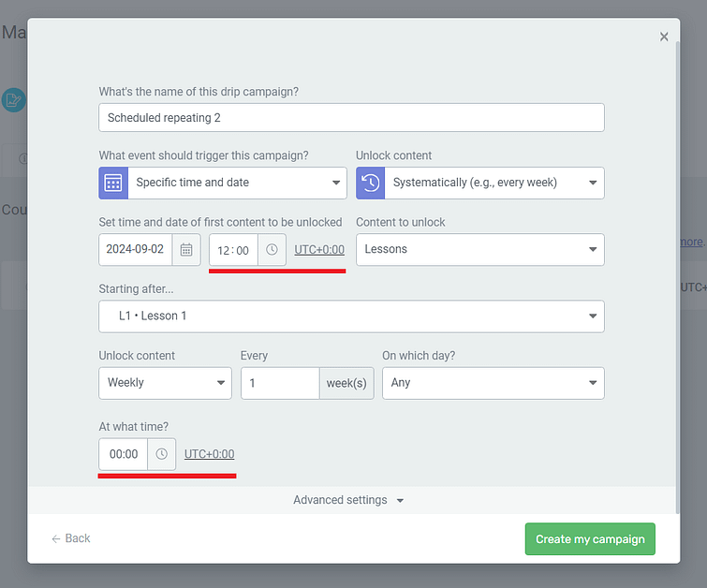Screen dimensions: 707x588
Task: Click the 2024-09-02 date input field
Action: [136, 250]
